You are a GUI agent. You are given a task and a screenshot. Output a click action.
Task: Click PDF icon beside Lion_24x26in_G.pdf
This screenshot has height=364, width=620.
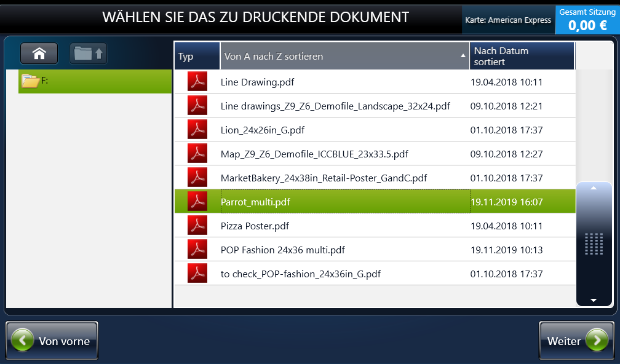197,130
